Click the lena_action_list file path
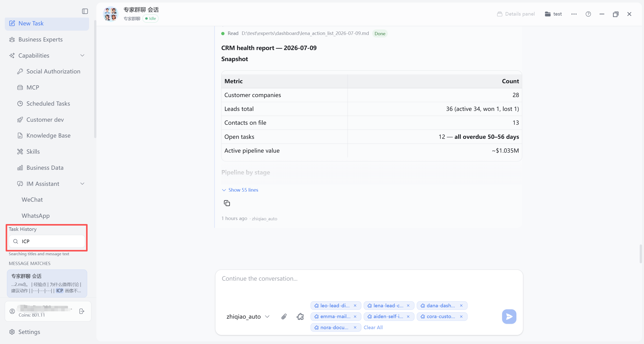The height and width of the screenshot is (344, 644). tap(305, 33)
